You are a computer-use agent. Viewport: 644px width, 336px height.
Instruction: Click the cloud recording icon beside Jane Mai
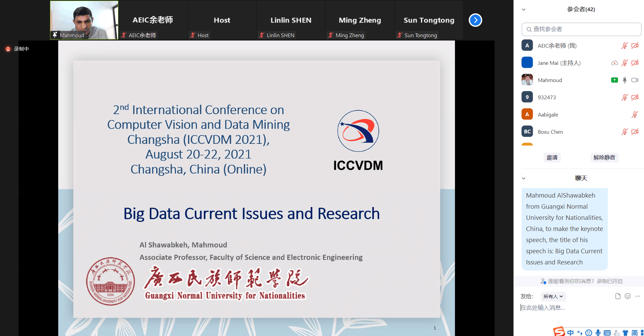614,63
